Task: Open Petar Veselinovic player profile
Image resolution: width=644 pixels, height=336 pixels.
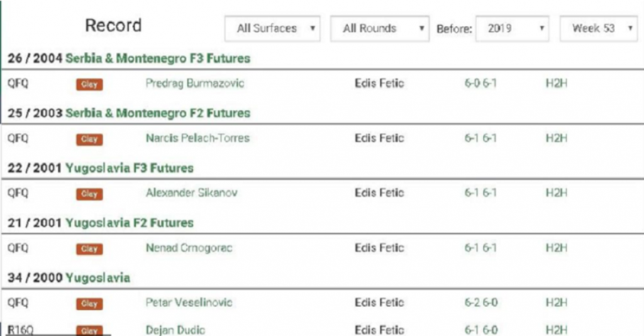Action: pos(189,303)
